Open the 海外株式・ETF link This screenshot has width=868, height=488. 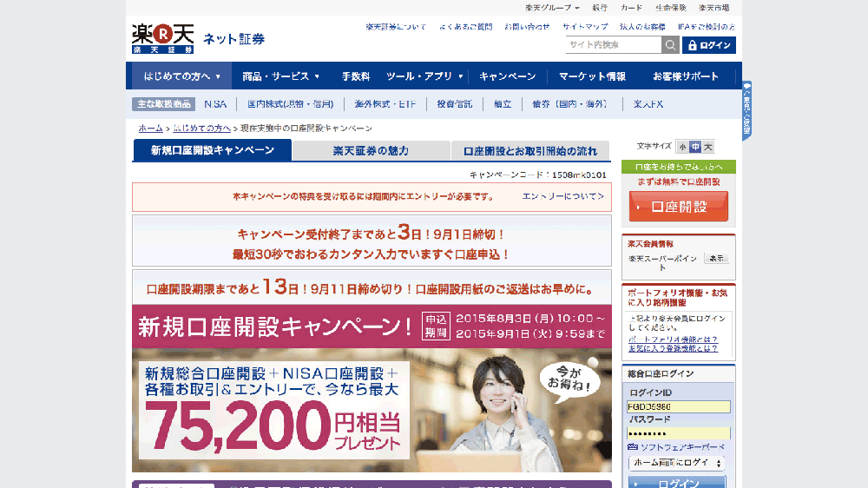[x=385, y=104]
